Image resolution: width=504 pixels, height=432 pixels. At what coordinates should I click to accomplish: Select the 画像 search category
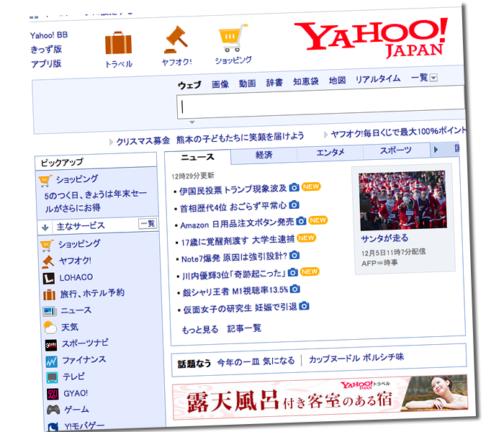[220, 84]
